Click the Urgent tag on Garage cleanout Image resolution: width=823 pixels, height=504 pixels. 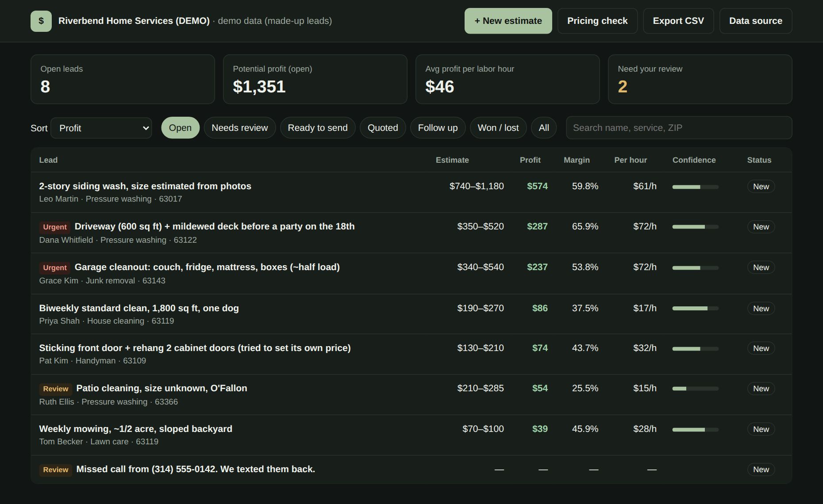coord(55,267)
